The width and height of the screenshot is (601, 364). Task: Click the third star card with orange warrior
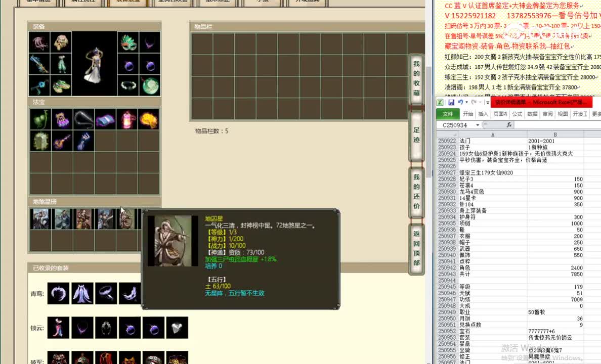[x=84, y=219]
